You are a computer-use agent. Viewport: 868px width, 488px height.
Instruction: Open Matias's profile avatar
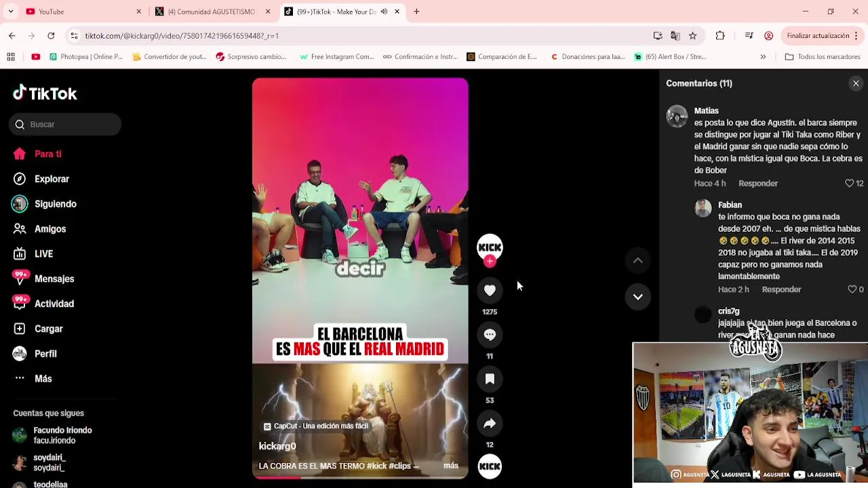click(677, 117)
